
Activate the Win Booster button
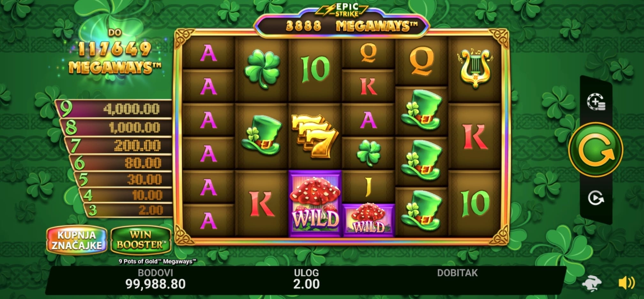[141, 240]
